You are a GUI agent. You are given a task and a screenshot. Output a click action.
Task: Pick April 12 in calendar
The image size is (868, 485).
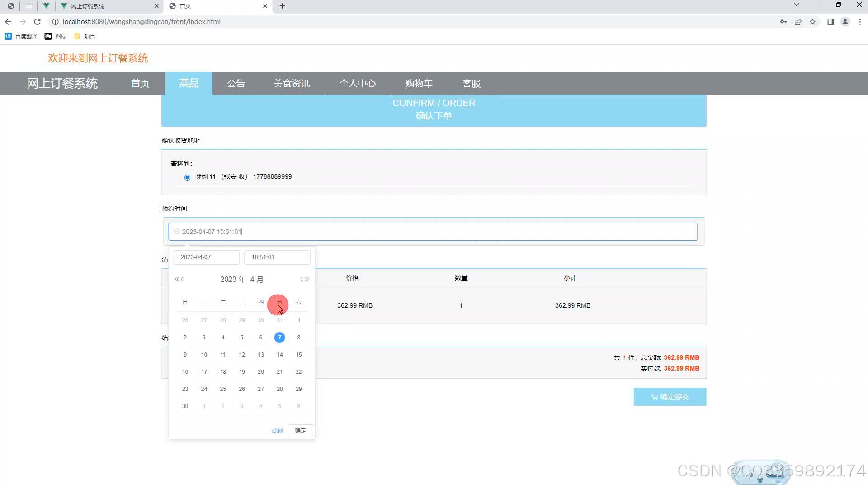(x=242, y=355)
